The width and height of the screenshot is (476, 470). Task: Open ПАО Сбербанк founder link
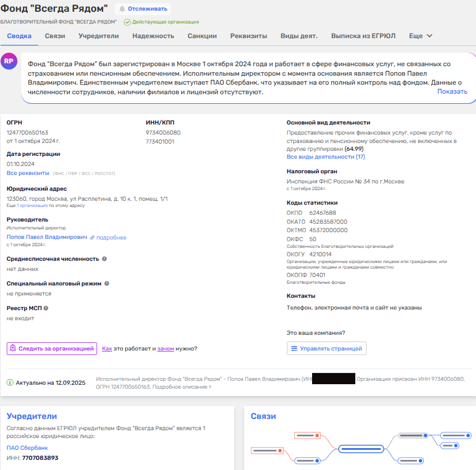(27, 448)
